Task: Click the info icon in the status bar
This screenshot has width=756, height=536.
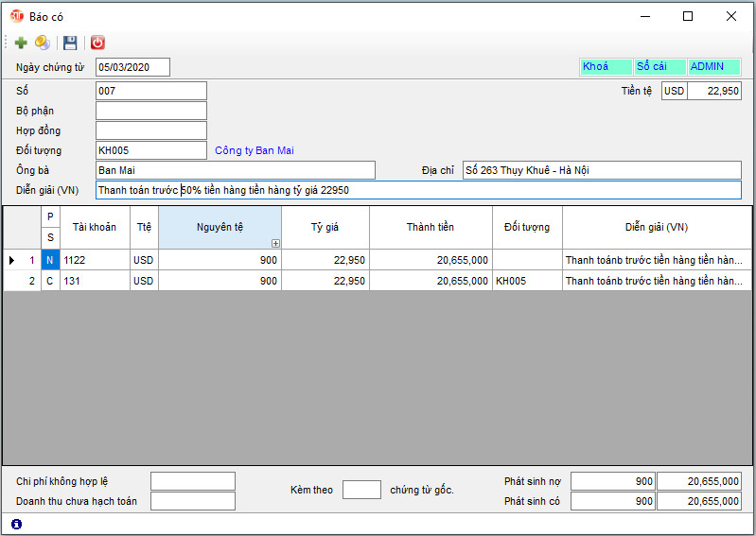Action: coord(16,524)
